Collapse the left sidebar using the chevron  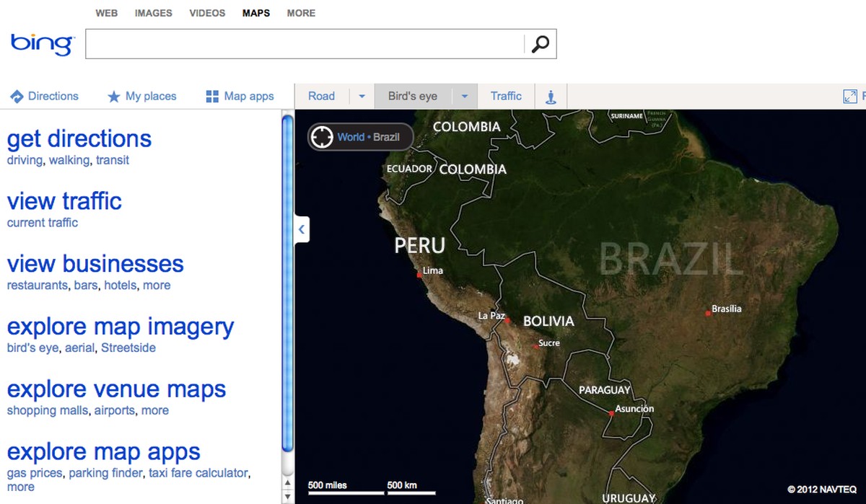point(300,229)
